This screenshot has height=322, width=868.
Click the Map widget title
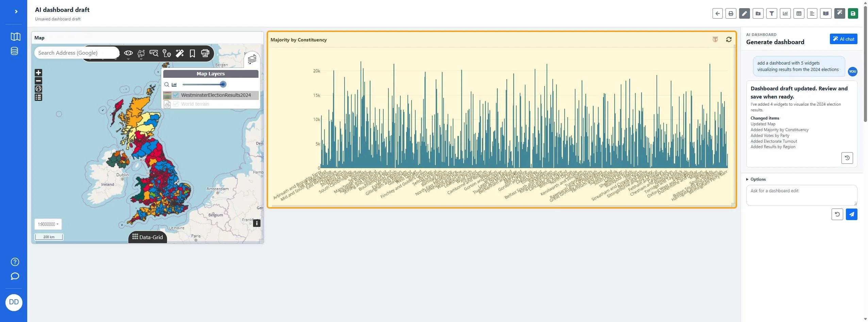[x=39, y=38]
